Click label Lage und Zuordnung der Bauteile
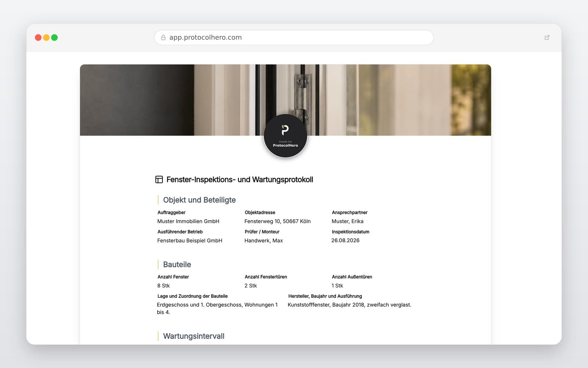This screenshot has height=368, width=588. [193, 296]
